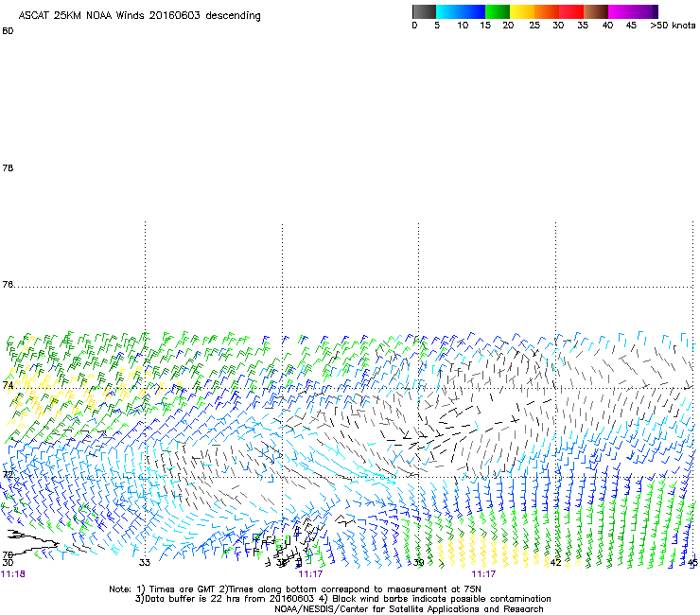Click the 11:17 time label nearest longitude 42
Viewport: 700px width, 615px height.
[483, 574]
